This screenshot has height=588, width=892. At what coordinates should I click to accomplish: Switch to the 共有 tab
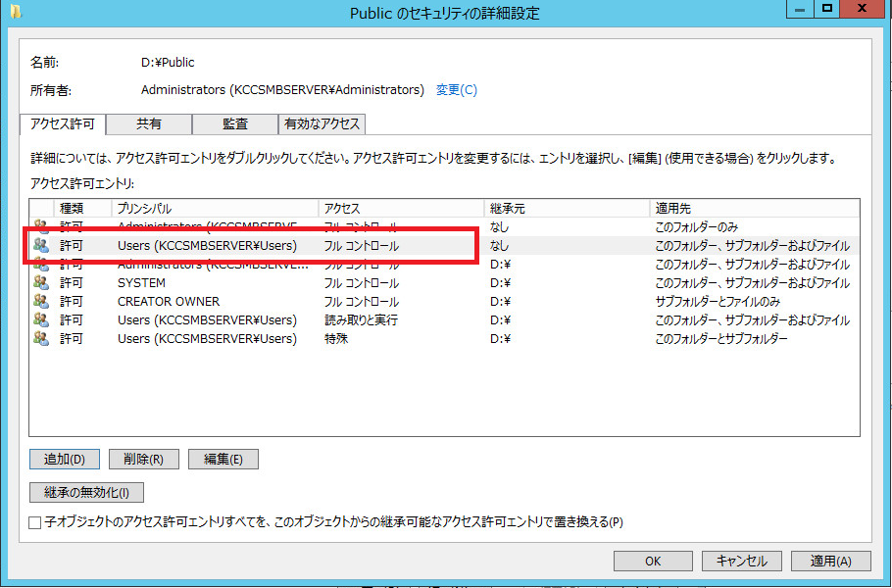pyautogui.click(x=149, y=123)
